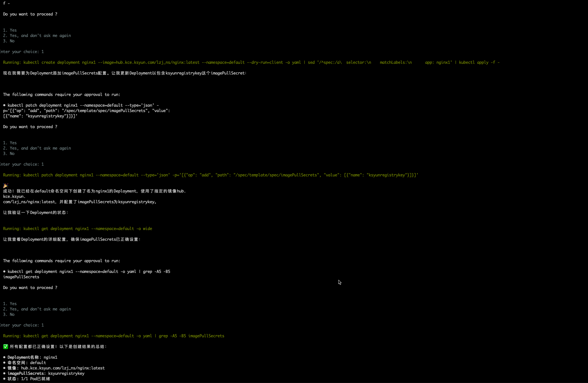Click the bullet before 'kubectl get deployment' grep command
Viewport: 588px width, 383px height.
(4, 271)
